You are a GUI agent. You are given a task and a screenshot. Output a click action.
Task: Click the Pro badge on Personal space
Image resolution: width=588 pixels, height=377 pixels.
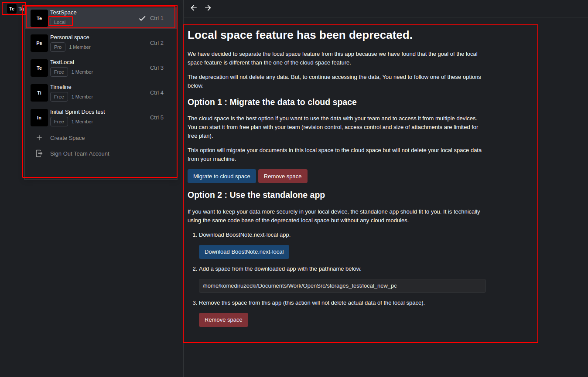pos(58,47)
